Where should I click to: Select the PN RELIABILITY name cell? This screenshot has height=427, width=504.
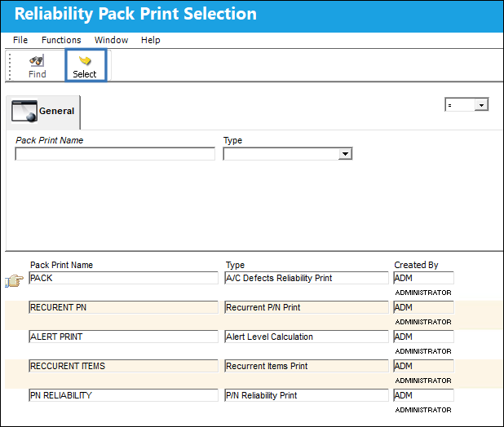(x=123, y=395)
